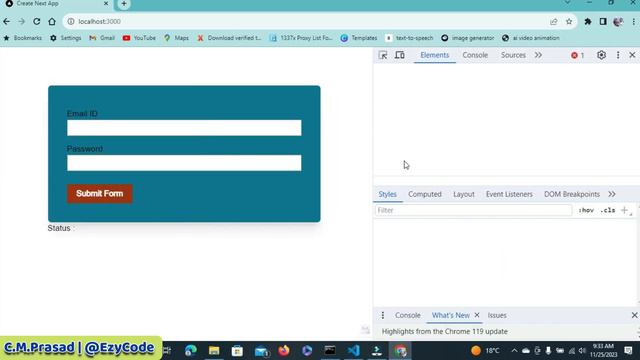Open Microsoft Edge from the taskbar

(191, 351)
